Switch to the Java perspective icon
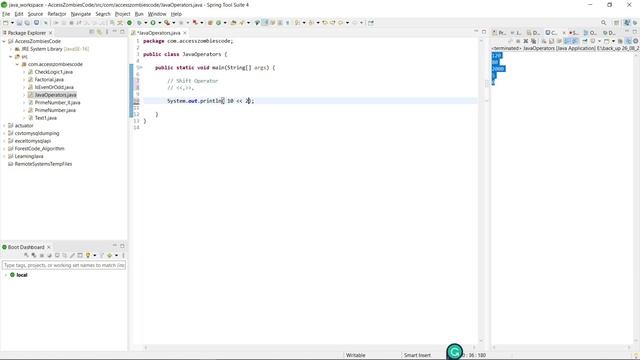The height and width of the screenshot is (360, 640). (627, 23)
